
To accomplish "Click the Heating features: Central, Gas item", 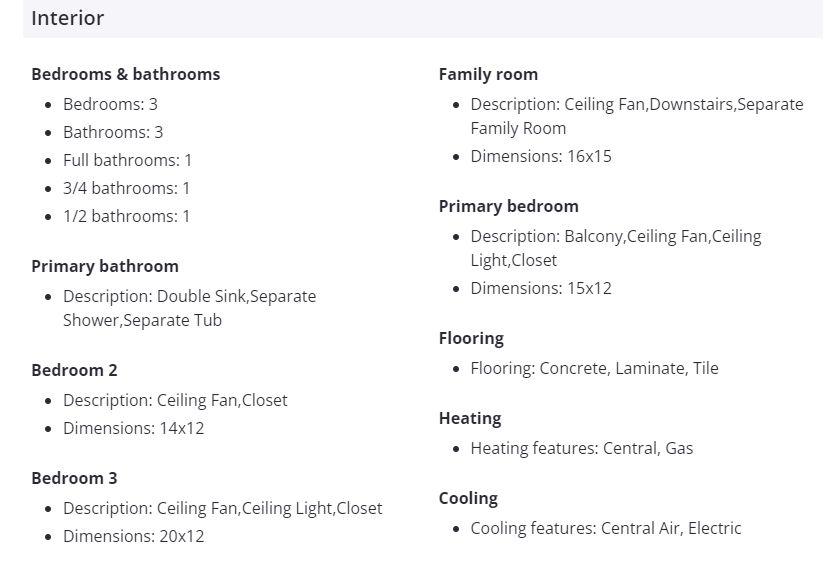I will click(581, 448).
